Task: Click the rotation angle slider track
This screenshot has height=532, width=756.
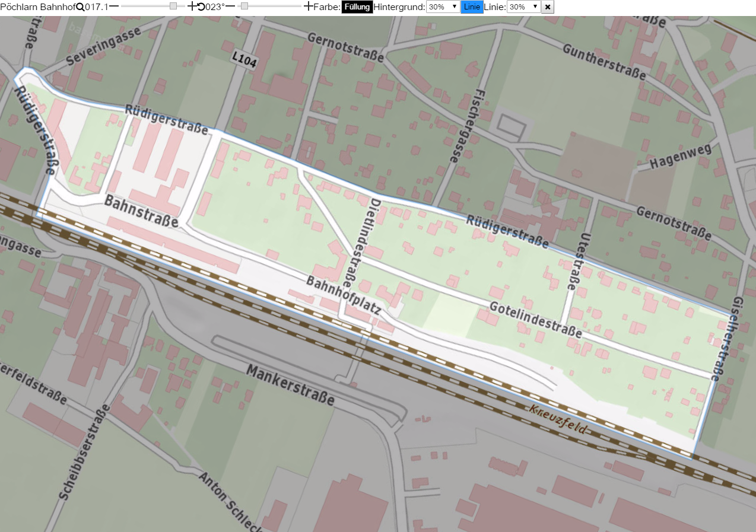Action: pyautogui.click(x=269, y=7)
